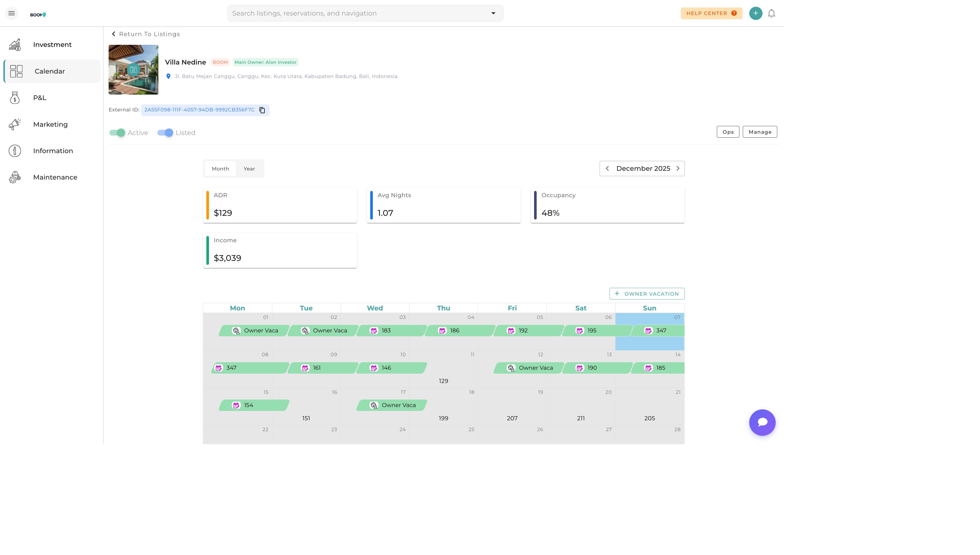Open the hamburger menu icon
The image size is (980, 555).
[x=11, y=13]
